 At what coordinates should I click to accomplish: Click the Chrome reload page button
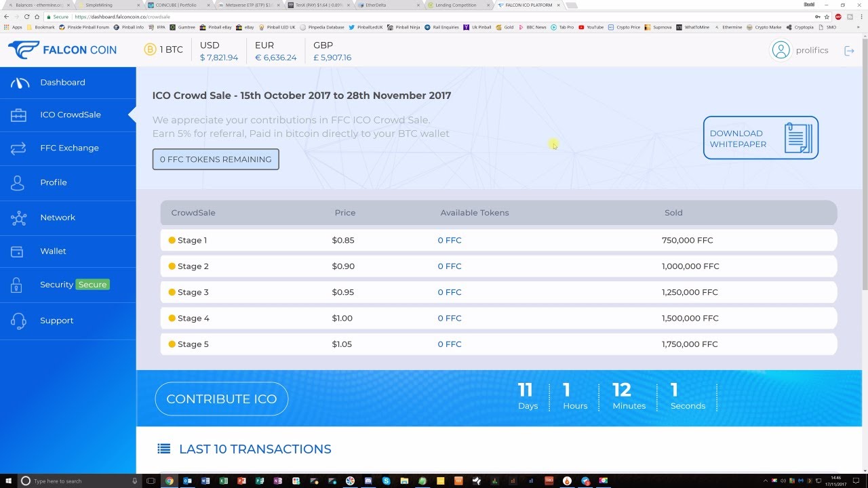click(26, 16)
